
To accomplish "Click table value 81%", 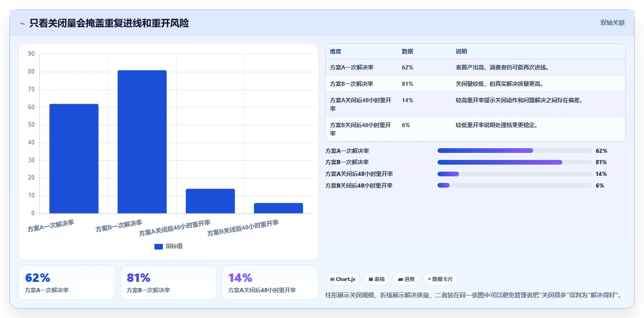I will (x=407, y=84).
